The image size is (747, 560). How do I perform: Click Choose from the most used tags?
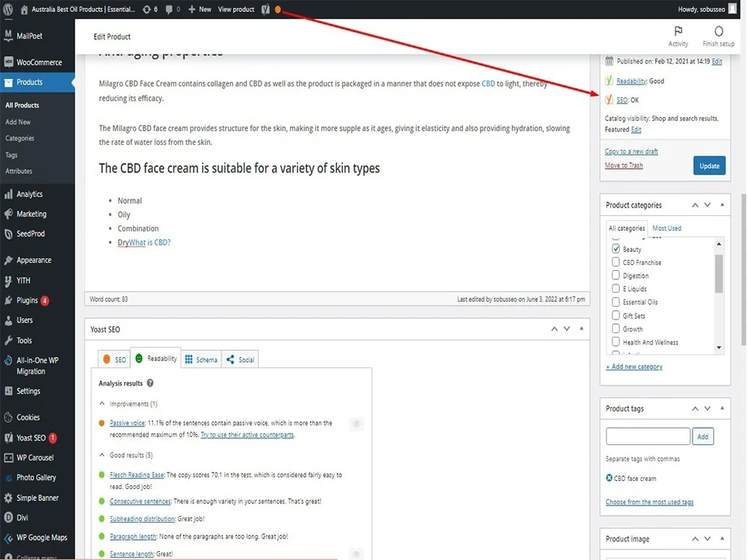(649, 502)
